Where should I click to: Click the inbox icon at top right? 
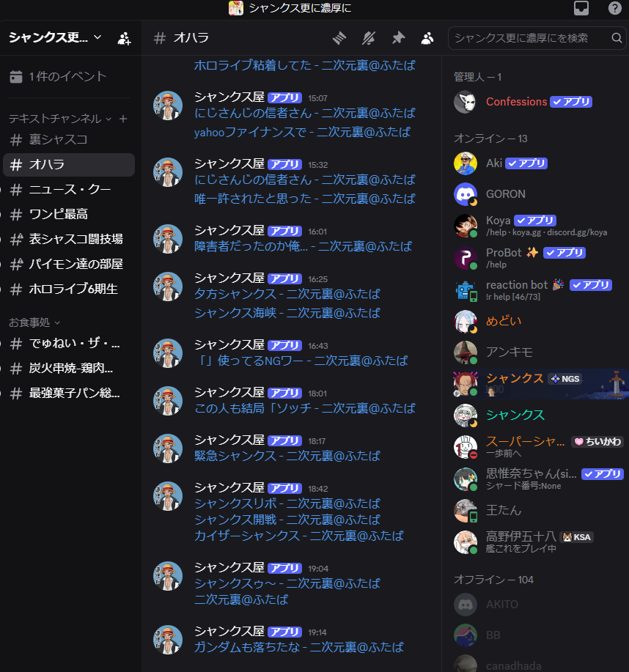point(581,8)
